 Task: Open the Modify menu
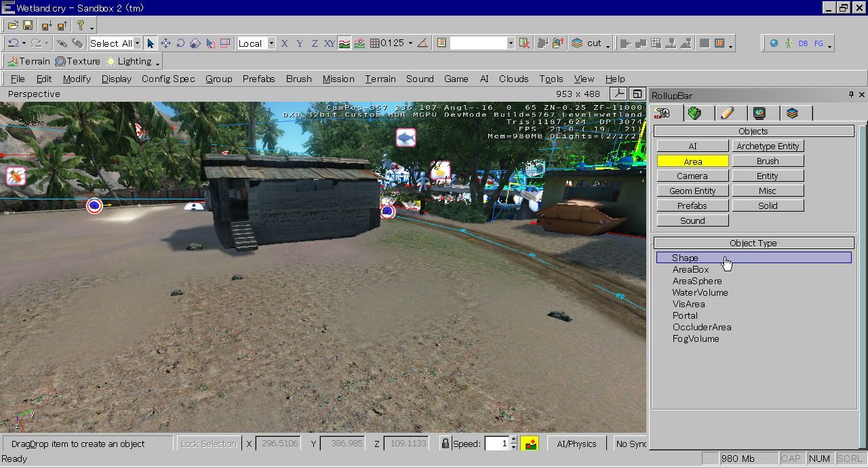pos(77,79)
